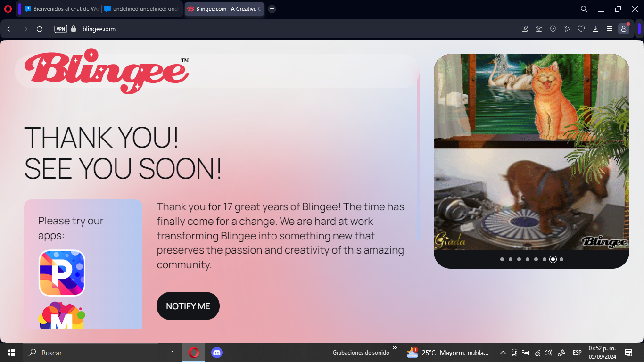Switch to the 'undefined undefined' tab
The width and height of the screenshot is (644, 363).
click(141, 9)
